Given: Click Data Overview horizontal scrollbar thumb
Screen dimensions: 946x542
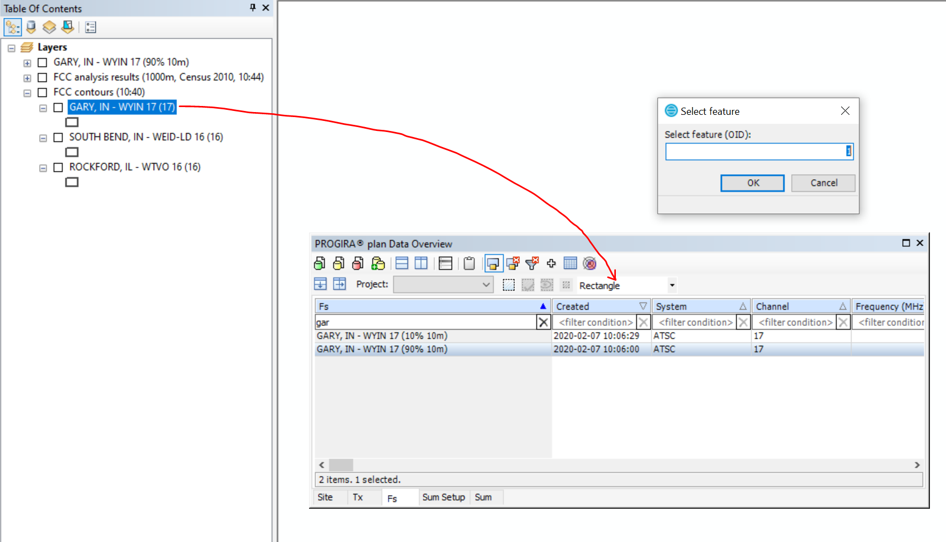Looking at the screenshot, I should pos(341,465).
